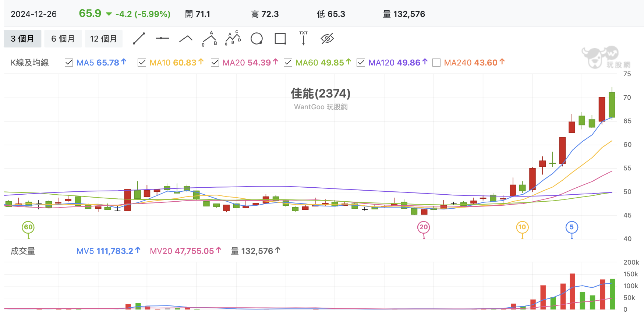Choose the 0-A-B-C-D wave pattern tool
This screenshot has height=315, width=644.
tap(233, 38)
